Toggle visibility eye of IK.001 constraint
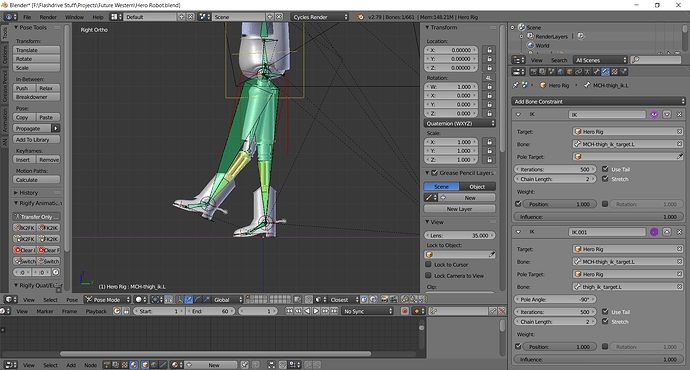The width and height of the screenshot is (690, 370). click(x=654, y=232)
